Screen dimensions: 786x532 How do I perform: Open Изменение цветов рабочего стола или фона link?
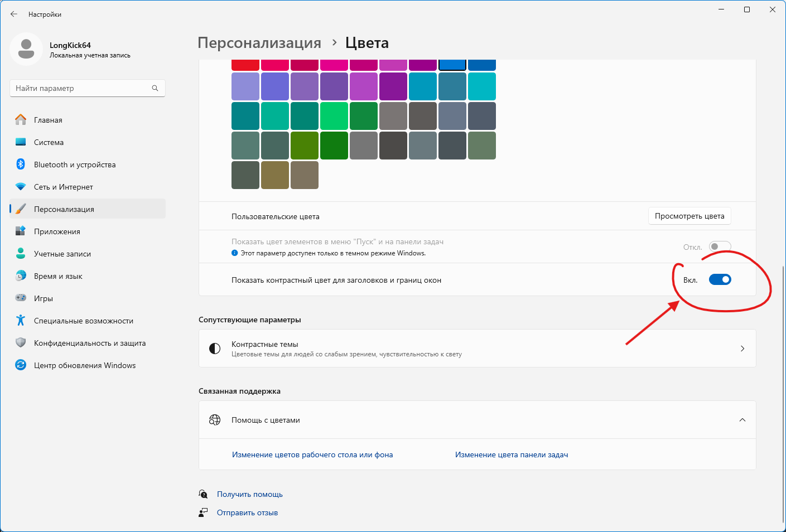click(312, 454)
